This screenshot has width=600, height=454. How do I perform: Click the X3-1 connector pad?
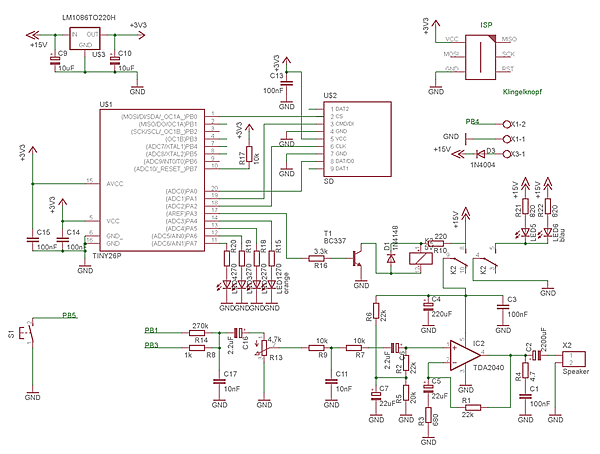coord(506,154)
